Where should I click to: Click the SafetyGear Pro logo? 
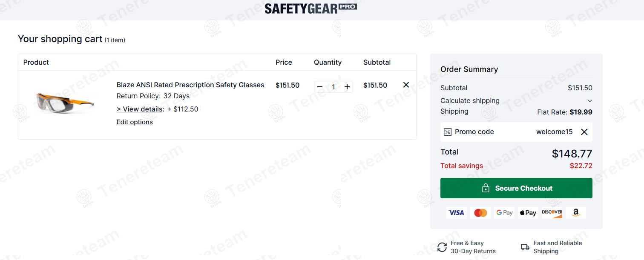tap(310, 9)
